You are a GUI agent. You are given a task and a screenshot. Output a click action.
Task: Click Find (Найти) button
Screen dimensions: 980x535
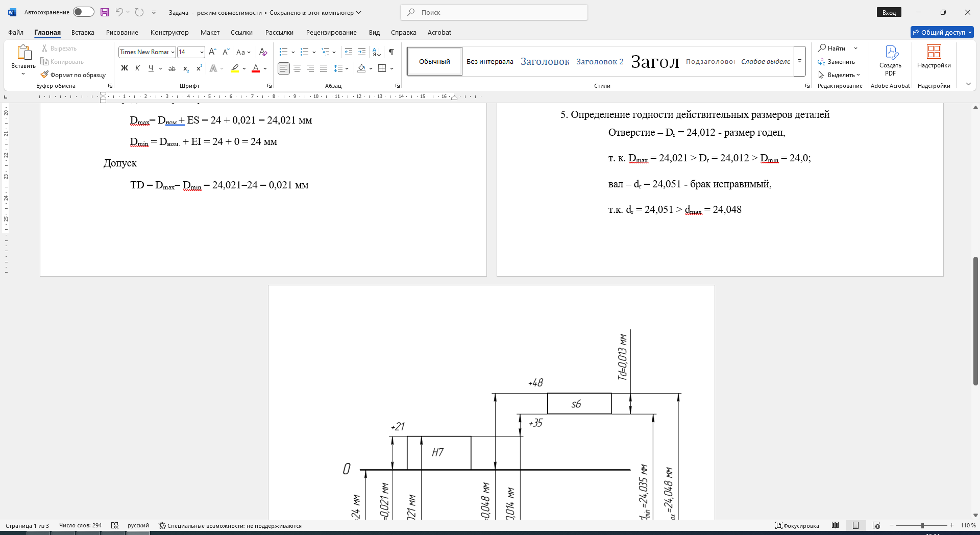[x=832, y=48]
